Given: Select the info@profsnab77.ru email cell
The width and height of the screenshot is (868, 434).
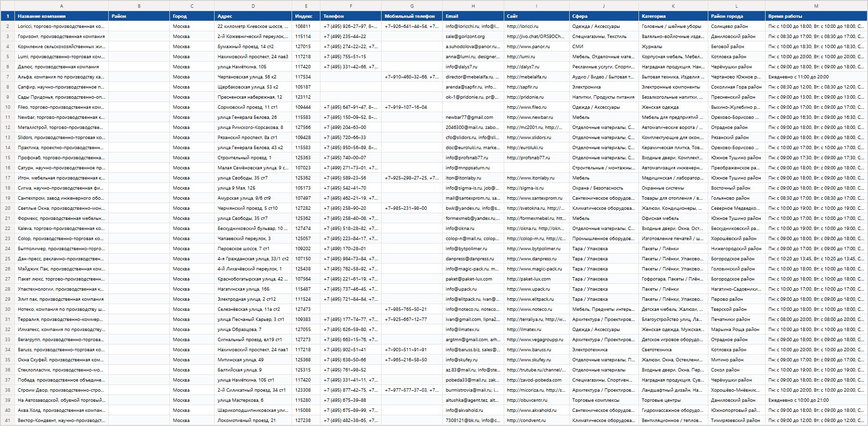Looking at the screenshot, I should pos(473,158).
